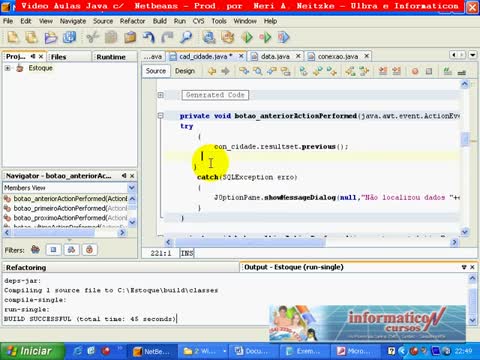
Task: Click the Comment lines editor icon
Action: coord(448,71)
